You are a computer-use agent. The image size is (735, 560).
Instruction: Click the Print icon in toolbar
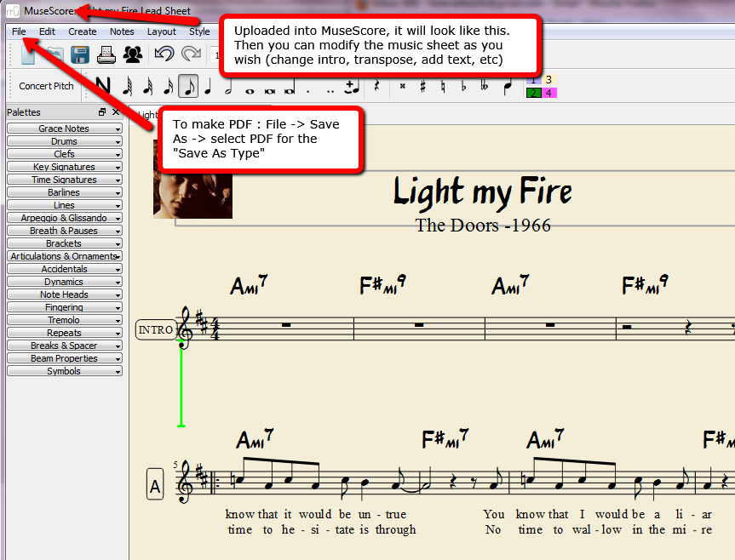click(x=106, y=54)
